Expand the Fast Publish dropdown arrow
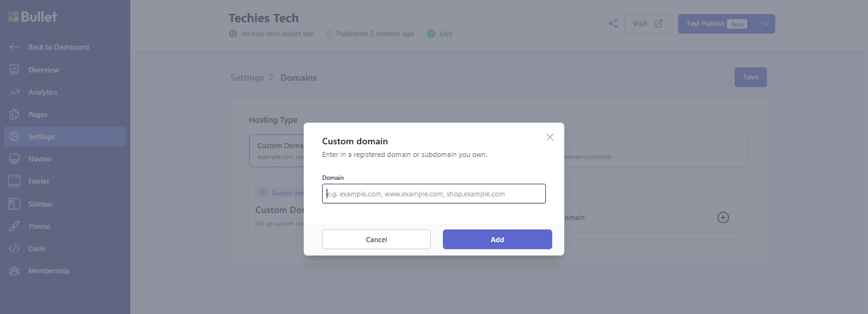Viewport: 868px width, 314px height. click(x=765, y=24)
